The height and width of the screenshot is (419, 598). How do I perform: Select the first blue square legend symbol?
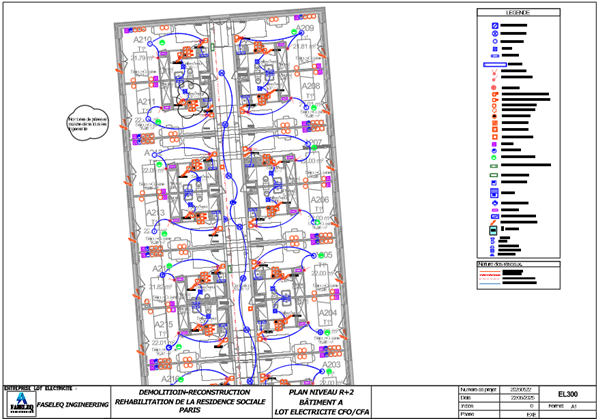pos(495,26)
